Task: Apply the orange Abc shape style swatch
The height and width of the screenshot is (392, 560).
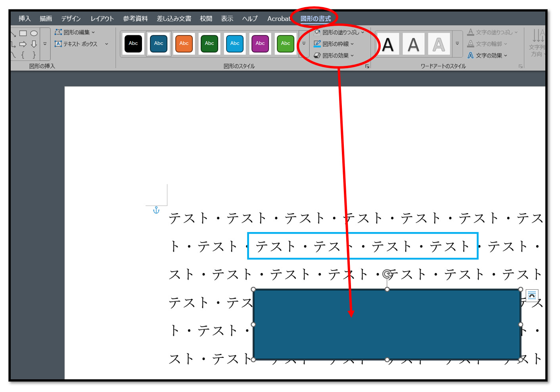Action: coord(184,44)
